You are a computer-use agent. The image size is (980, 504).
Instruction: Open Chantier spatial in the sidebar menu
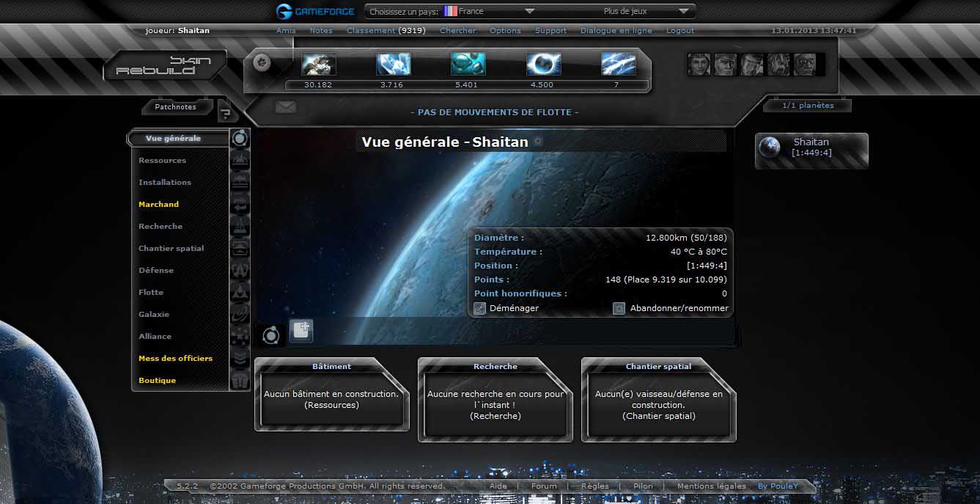172,248
